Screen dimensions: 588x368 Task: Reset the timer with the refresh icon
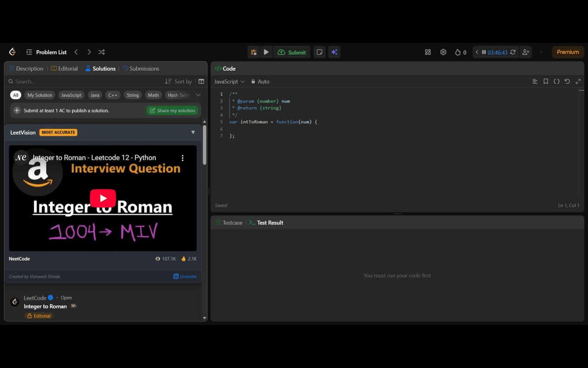[x=513, y=52]
